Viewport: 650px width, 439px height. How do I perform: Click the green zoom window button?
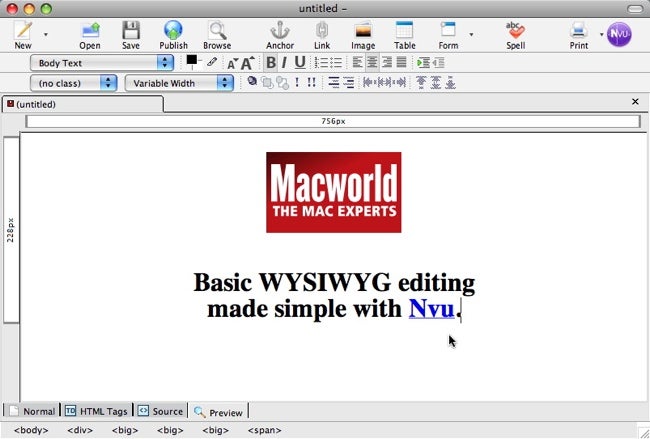pos(46,8)
